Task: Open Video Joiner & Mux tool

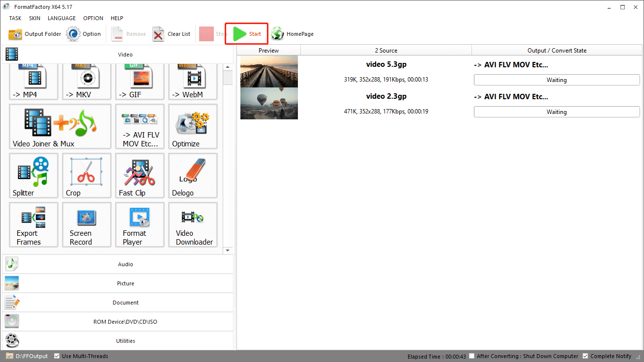Action: click(60, 127)
